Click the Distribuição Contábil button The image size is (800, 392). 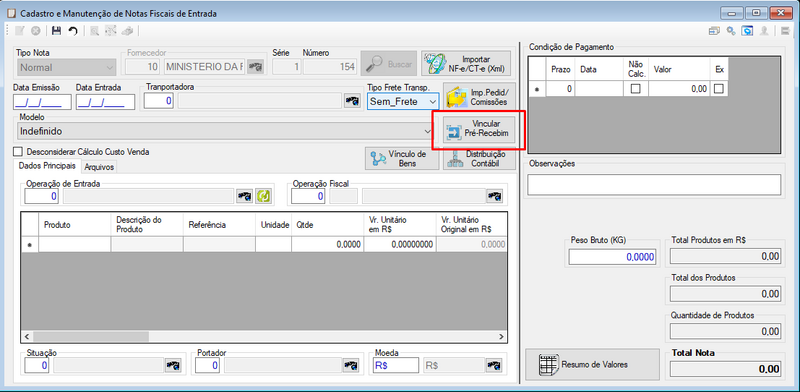479,159
